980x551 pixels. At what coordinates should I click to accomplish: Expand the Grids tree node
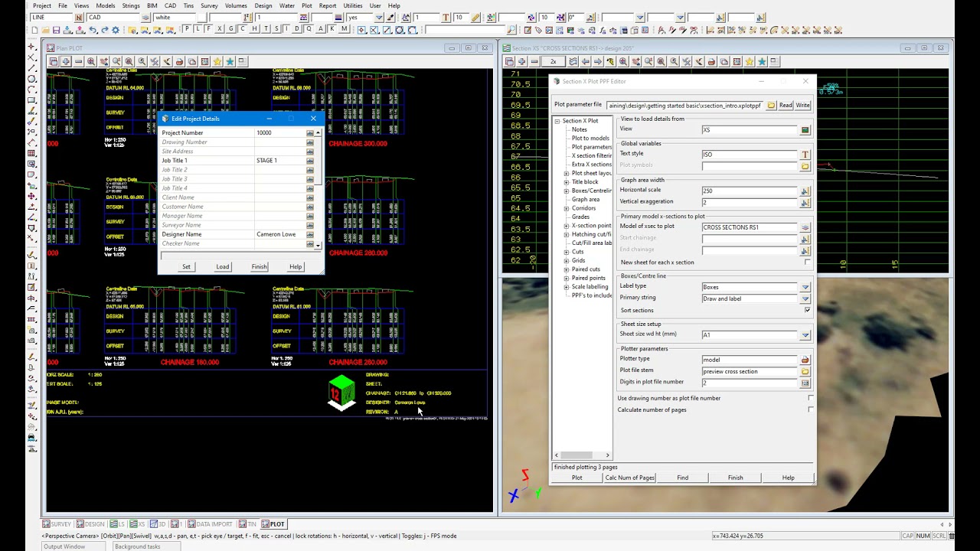567,260
